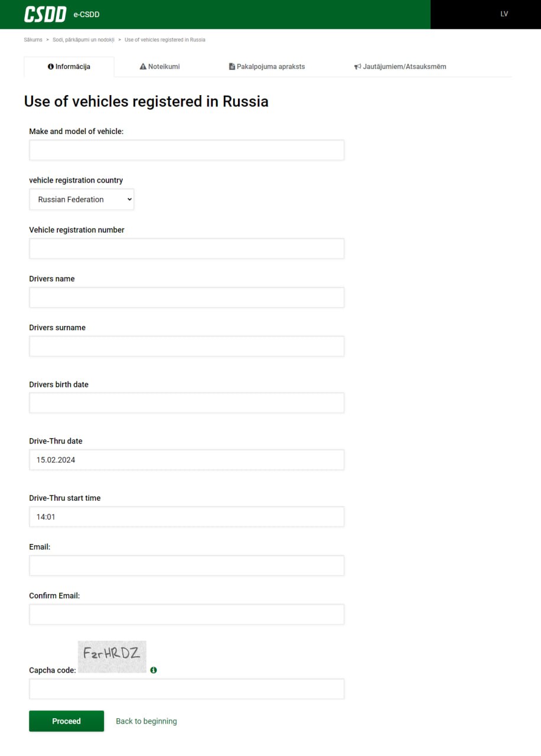
Task: Click the Drivers surname input
Action: point(187,346)
